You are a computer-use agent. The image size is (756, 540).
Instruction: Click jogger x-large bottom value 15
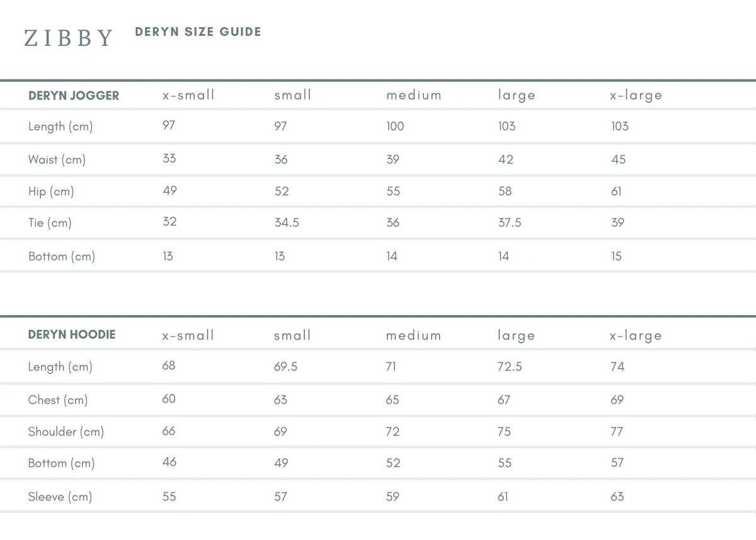616,256
